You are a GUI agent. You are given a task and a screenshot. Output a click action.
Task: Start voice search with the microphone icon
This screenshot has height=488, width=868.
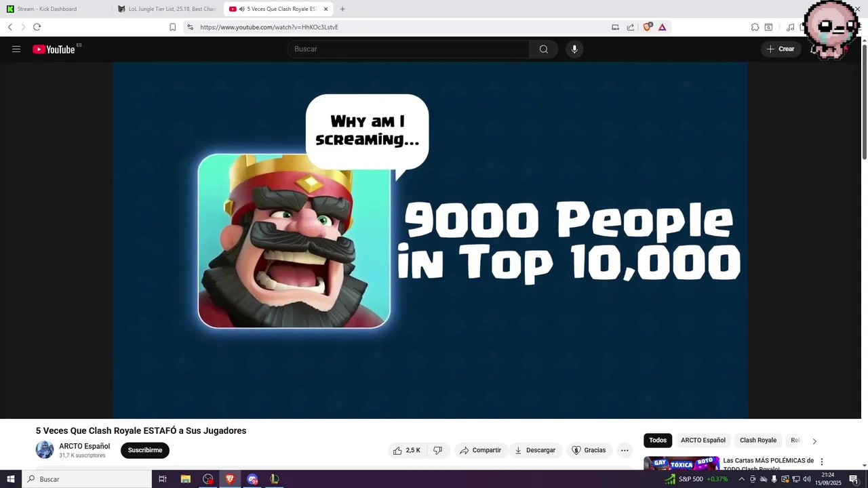574,49
